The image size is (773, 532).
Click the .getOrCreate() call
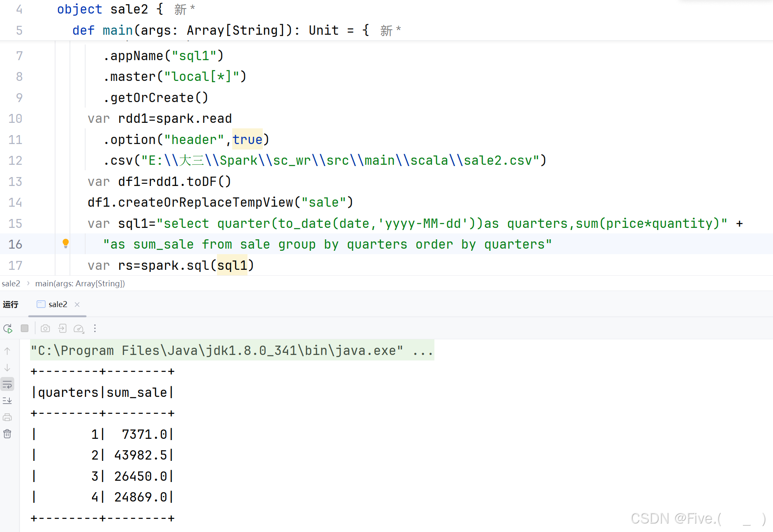[x=156, y=97]
